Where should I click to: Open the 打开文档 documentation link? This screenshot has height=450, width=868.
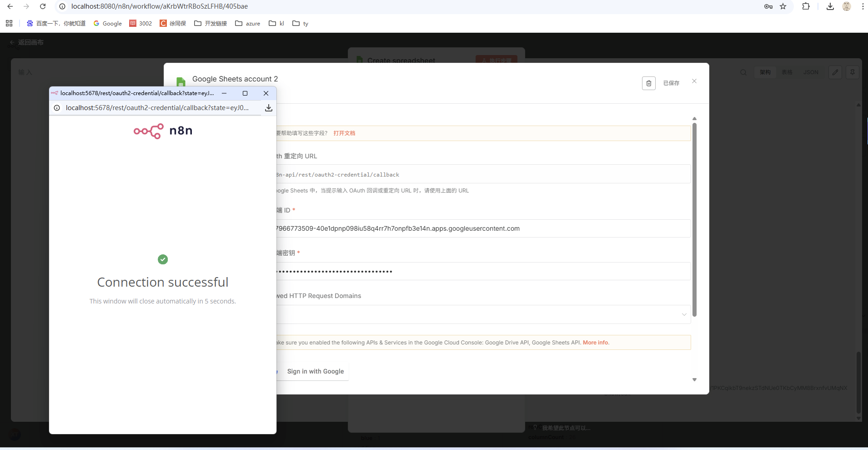pyautogui.click(x=344, y=133)
